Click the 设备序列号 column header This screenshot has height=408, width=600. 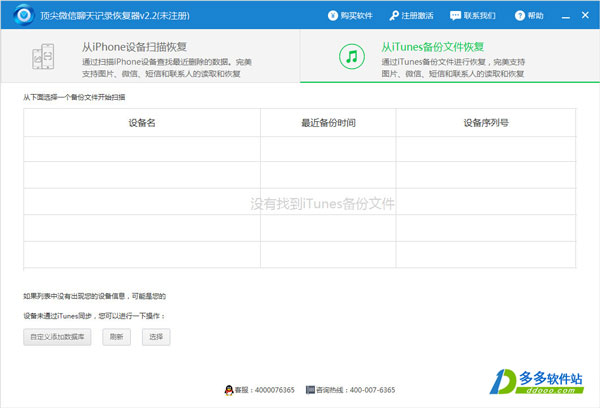point(486,123)
